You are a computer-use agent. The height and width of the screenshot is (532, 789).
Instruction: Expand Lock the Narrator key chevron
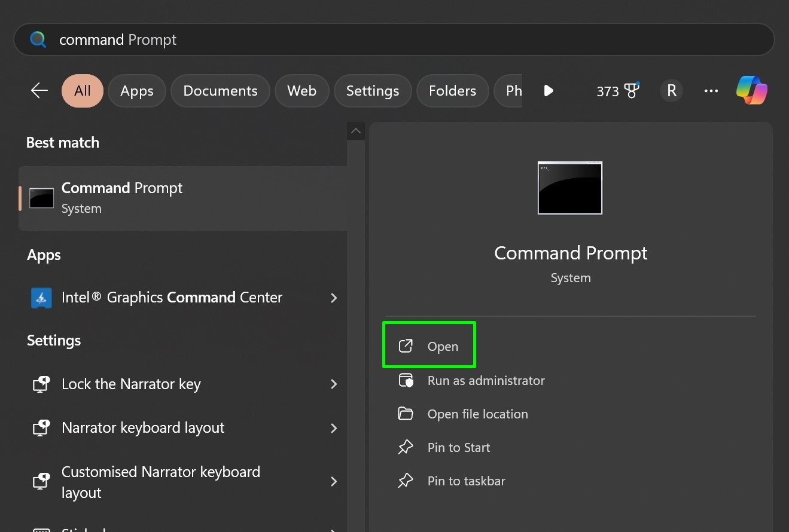click(x=334, y=384)
